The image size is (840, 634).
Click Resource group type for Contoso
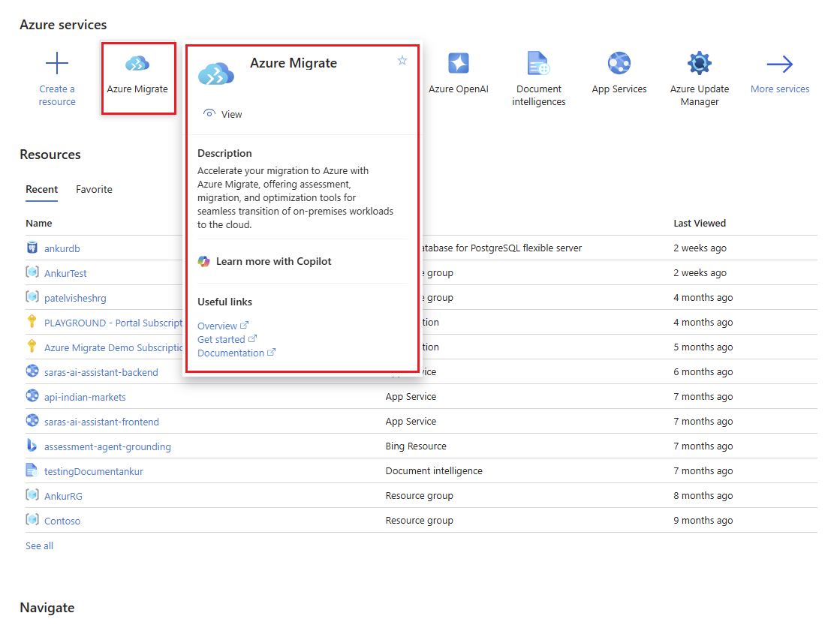[x=420, y=521]
